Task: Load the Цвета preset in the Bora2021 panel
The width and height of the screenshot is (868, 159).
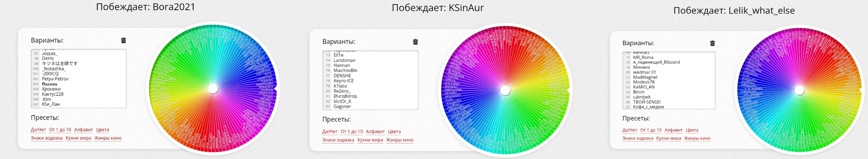Action: [102, 130]
